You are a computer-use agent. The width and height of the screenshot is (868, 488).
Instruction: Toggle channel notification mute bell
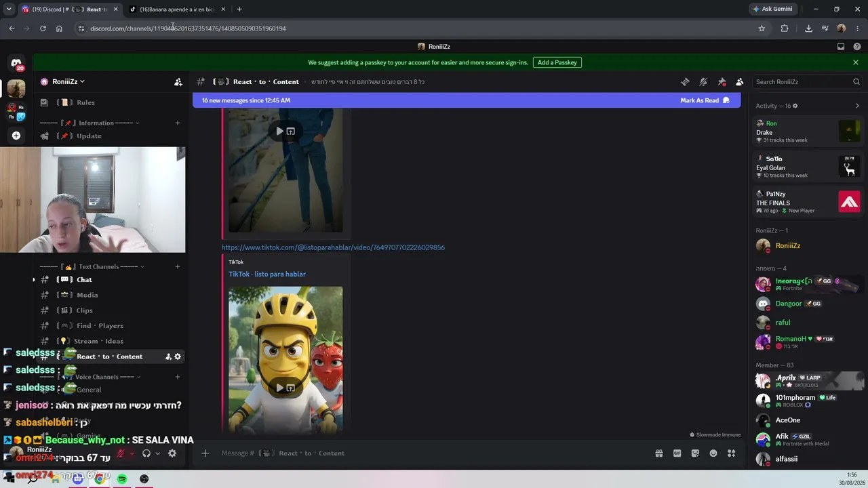[703, 82]
